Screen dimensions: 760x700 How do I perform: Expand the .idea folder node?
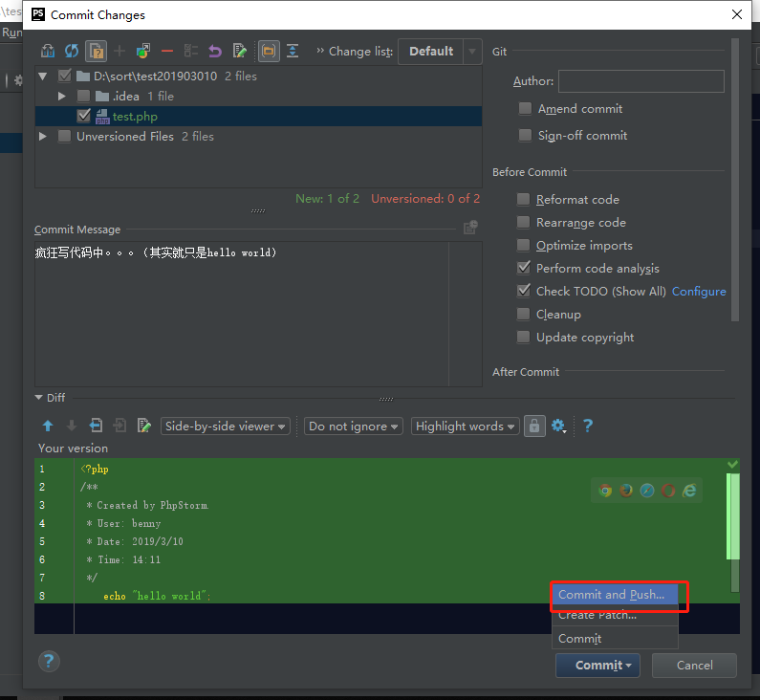coord(61,96)
